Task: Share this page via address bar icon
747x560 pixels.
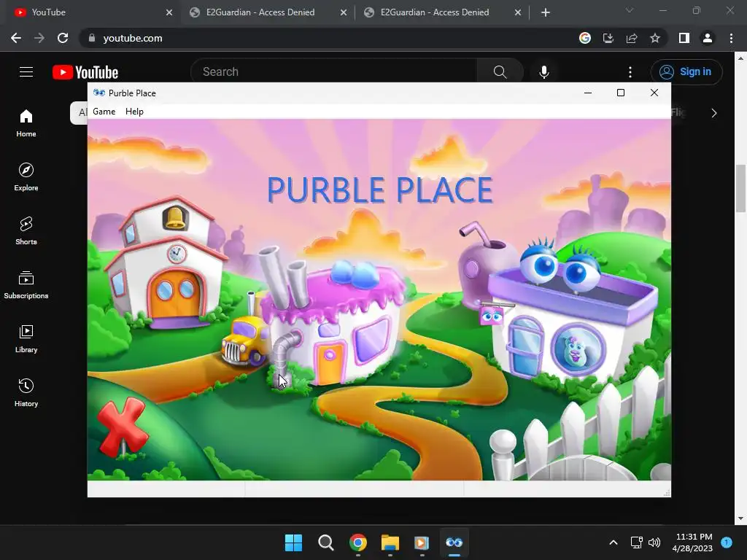Action: (x=632, y=38)
